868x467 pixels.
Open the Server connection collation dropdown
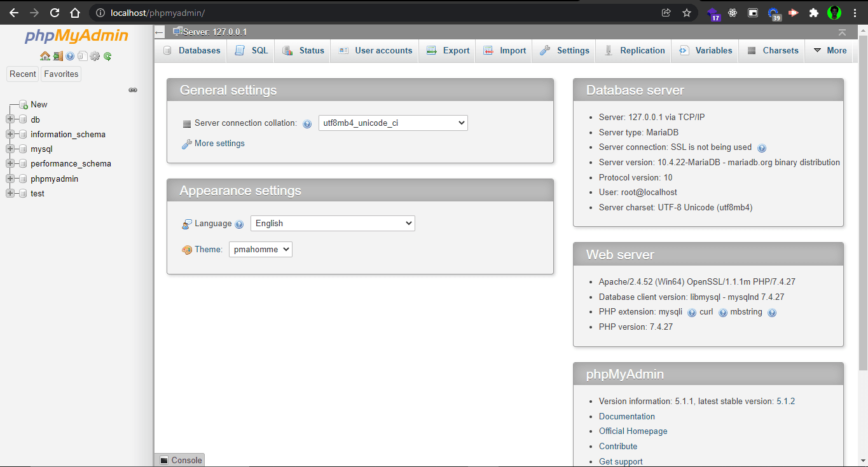click(x=393, y=123)
